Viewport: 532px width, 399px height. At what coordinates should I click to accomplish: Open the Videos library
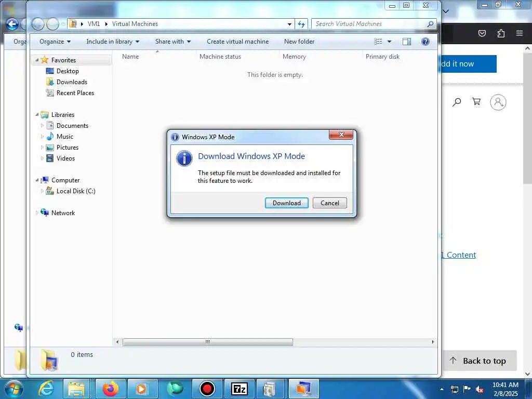tap(65, 158)
